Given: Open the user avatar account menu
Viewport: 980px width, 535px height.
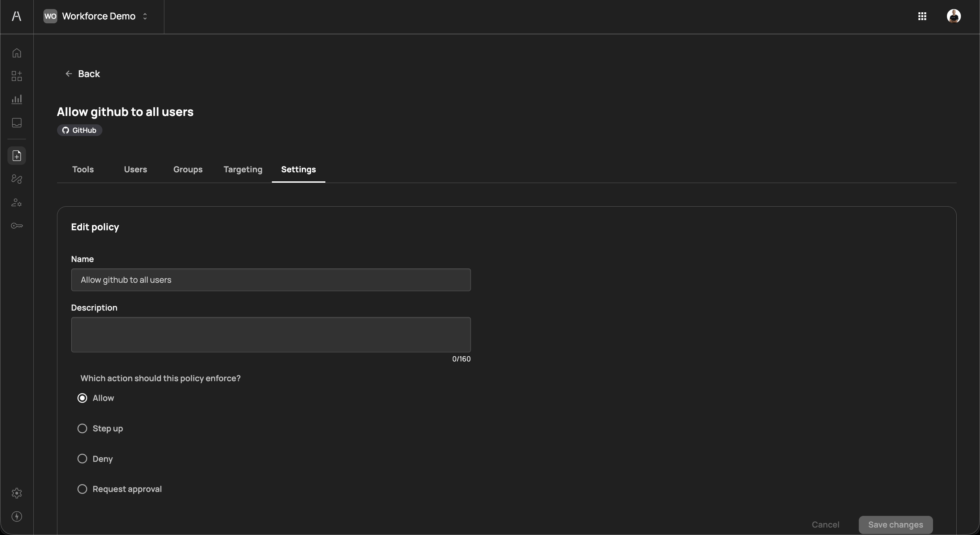Looking at the screenshot, I should (x=953, y=16).
